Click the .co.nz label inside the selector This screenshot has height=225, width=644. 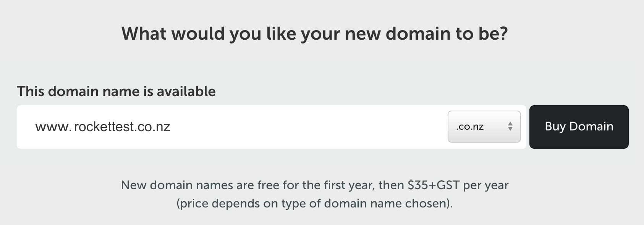[x=470, y=127]
